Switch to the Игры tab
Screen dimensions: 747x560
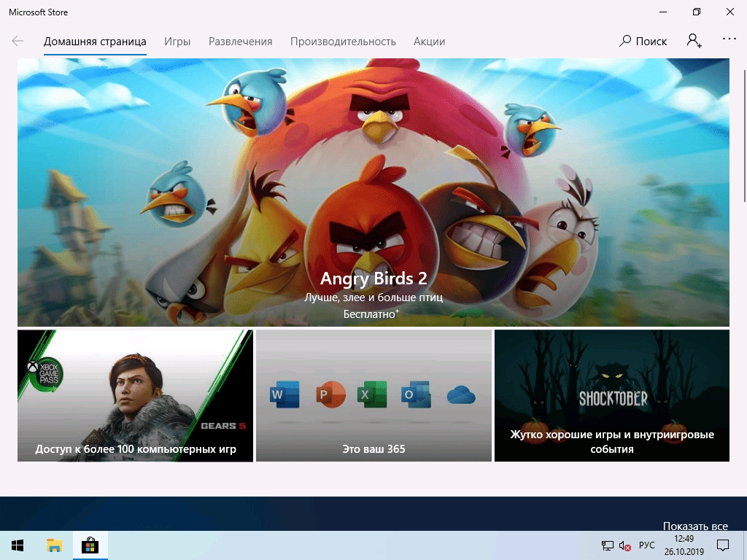coord(177,42)
